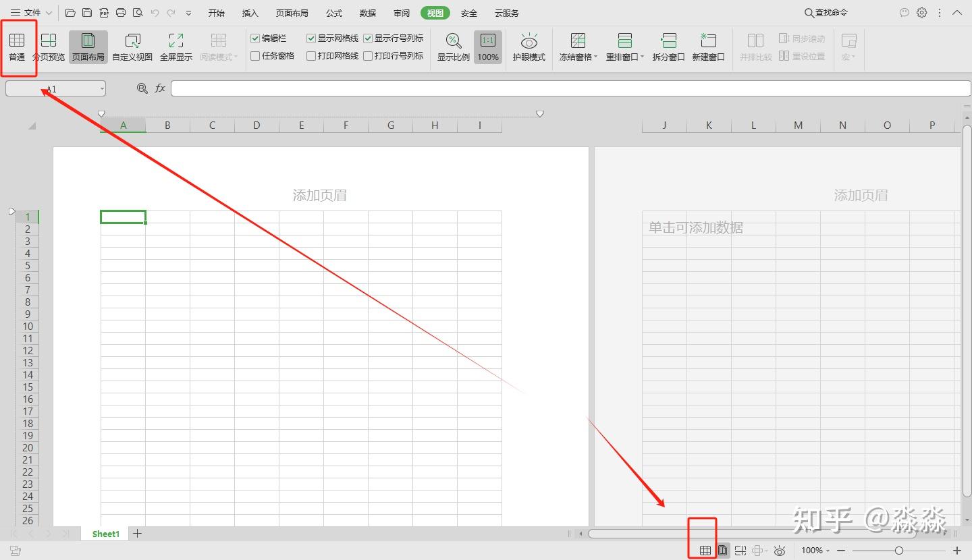Click the zoom slider handle in status bar

pos(899,551)
